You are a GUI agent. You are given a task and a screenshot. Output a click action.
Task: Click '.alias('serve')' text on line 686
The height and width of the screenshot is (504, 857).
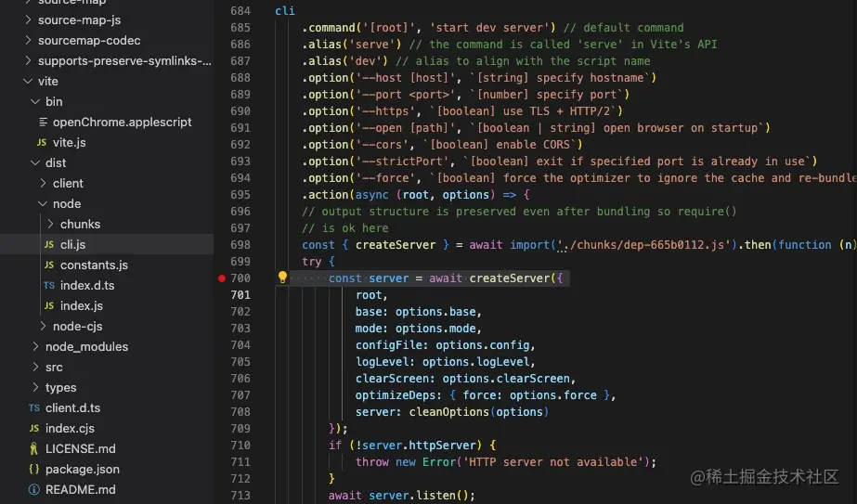click(x=352, y=45)
